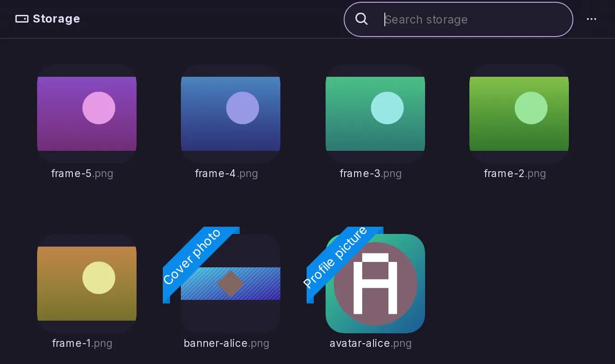Click the frame-1.png file name
This screenshot has height=364, width=615.
tap(82, 343)
